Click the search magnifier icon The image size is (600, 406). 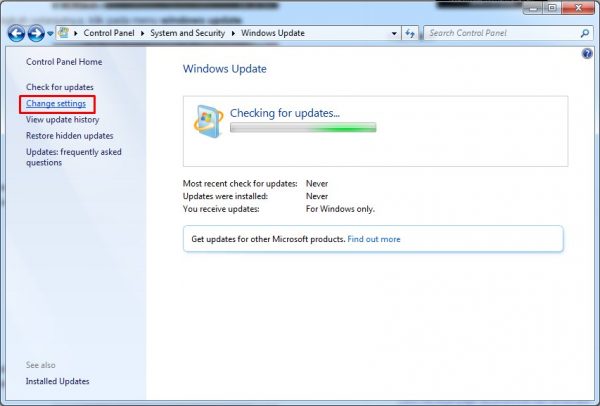click(585, 33)
